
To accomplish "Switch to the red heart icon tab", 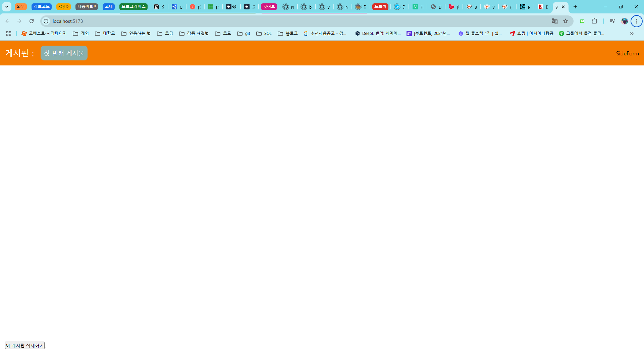I will [x=454, y=7].
